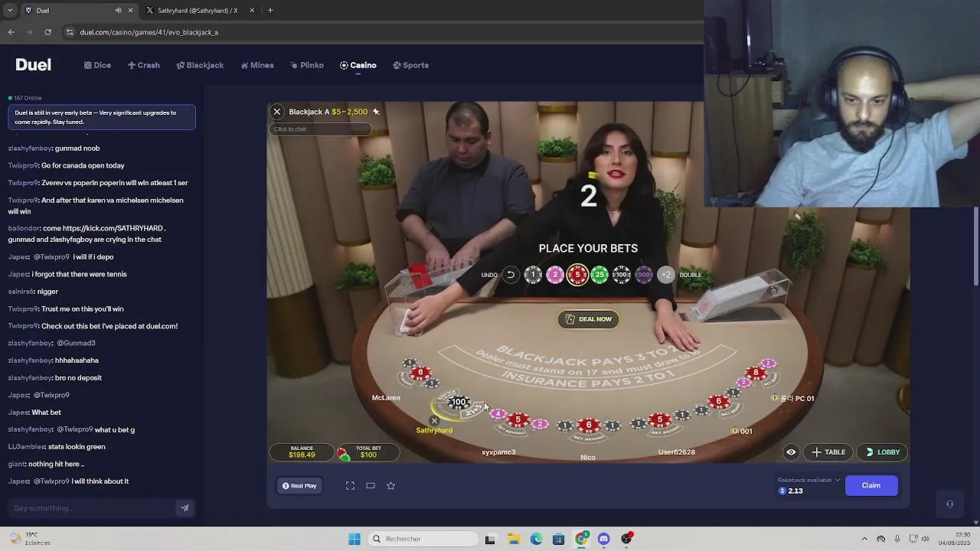This screenshot has height=551, width=980.
Task: Show hidden system tray icons
Action: [x=864, y=539]
